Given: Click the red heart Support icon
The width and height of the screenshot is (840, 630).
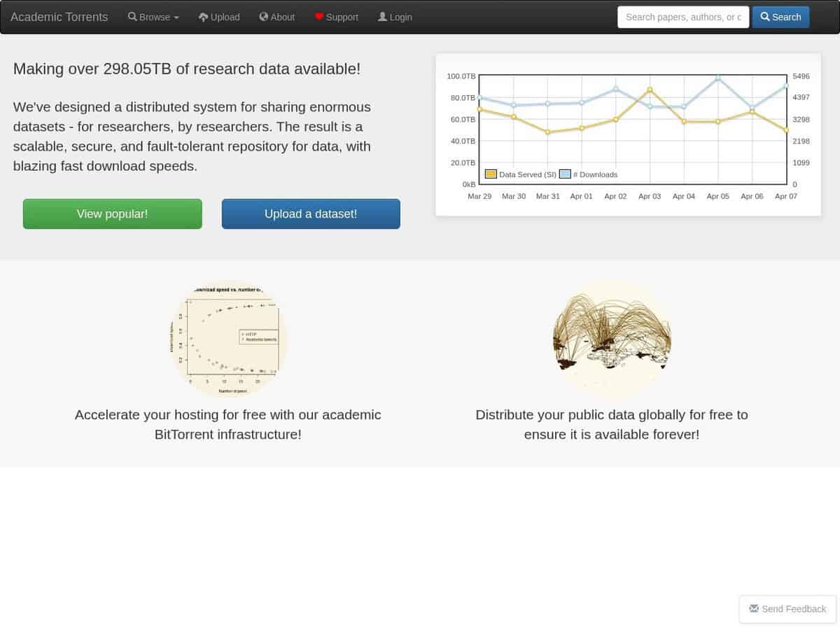Looking at the screenshot, I should pyautogui.click(x=318, y=17).
